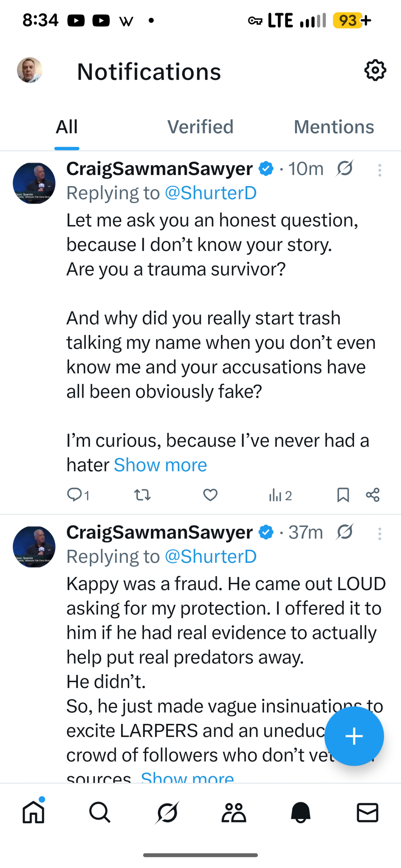Screen dimensions: 401x868
Task: Open Search in bottom navigation
Action: tap(100, 812)
